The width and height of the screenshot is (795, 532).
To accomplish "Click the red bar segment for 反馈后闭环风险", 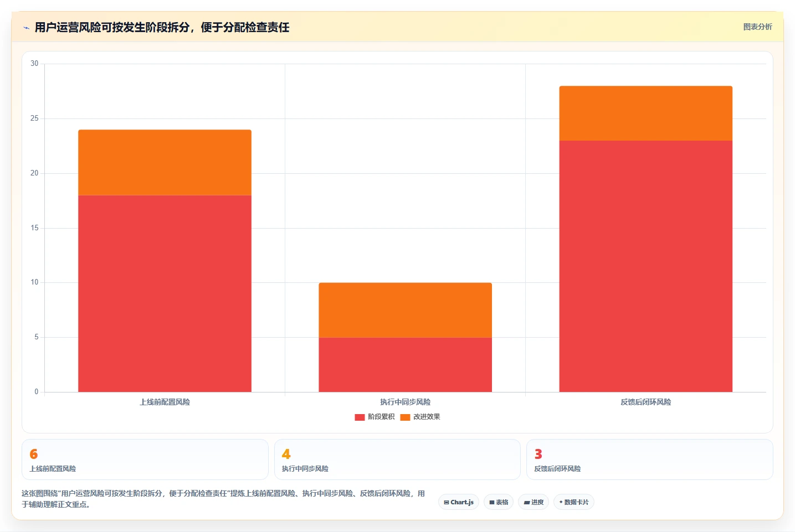I will [x=645, y=266].
